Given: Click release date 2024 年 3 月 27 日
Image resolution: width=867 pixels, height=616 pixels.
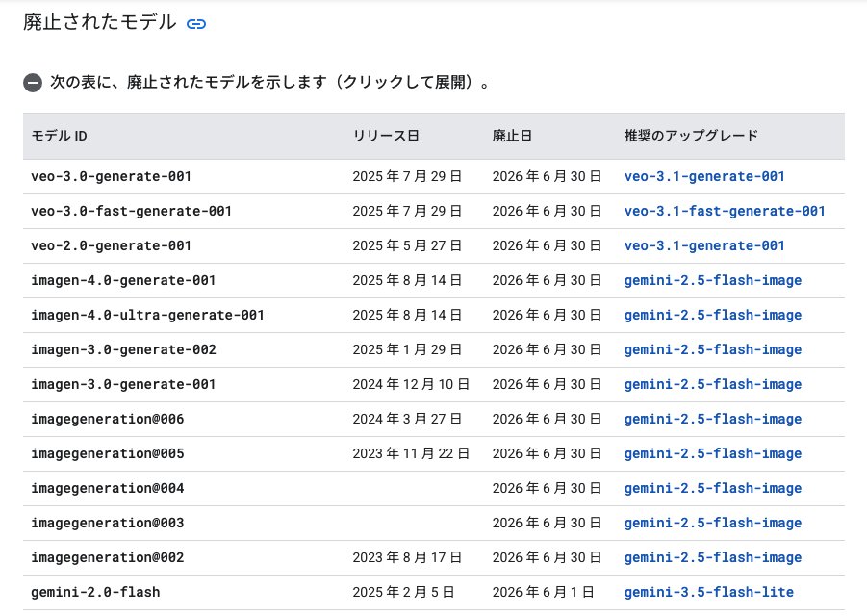Looking at the screenshot, I should pyautogui.click(x=407, y=419).
